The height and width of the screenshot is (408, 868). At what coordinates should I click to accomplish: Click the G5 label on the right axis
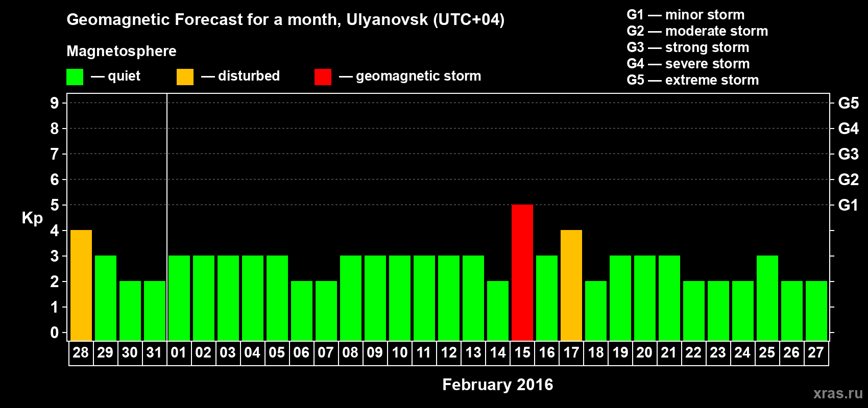pos(849,103)
